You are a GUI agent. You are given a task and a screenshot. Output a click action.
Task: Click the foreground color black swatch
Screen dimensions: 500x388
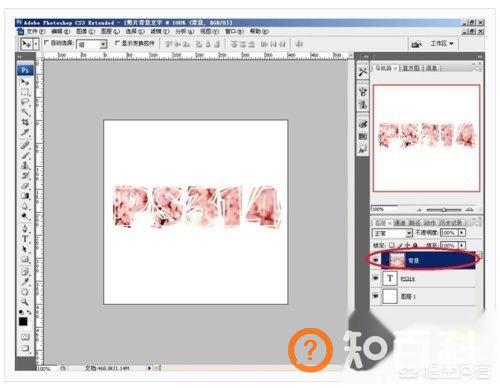click(23, 322)
